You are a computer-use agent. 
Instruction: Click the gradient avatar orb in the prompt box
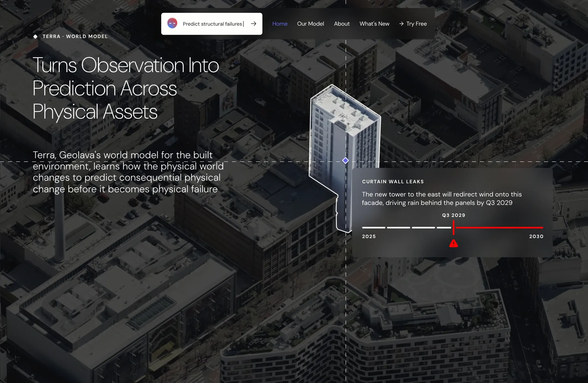point(172,23)
